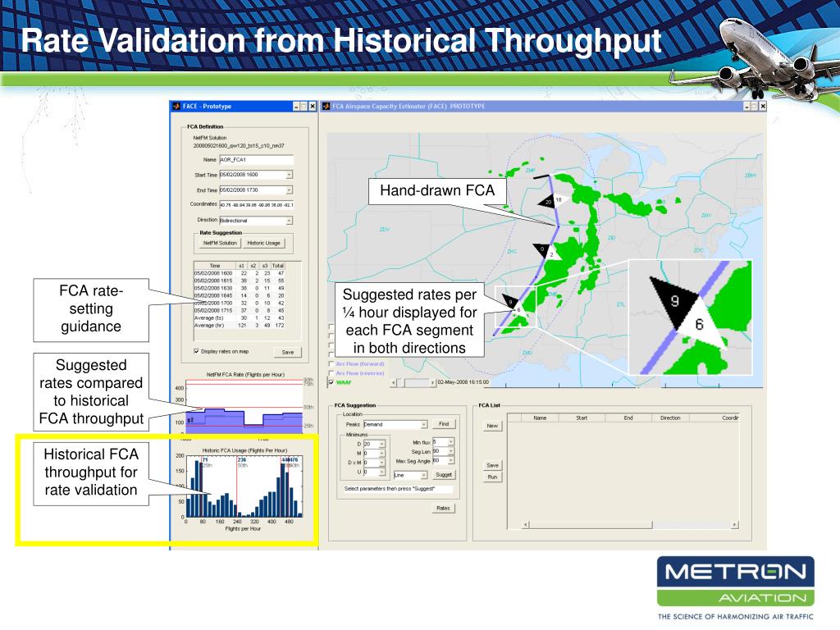This screenshot has height=630, width=840.
Task: Open the Line shape dropdown
Action: [x=424, y=475]
